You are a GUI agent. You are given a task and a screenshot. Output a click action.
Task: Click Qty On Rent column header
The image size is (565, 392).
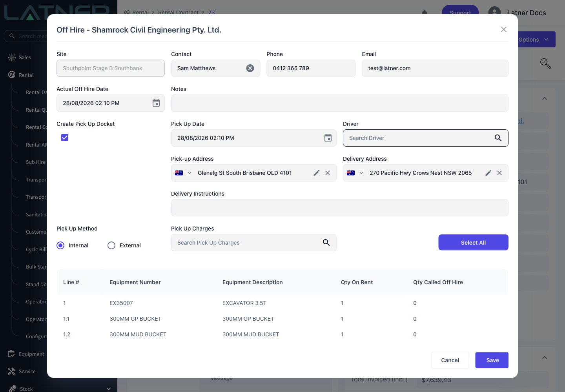[357, 282]
